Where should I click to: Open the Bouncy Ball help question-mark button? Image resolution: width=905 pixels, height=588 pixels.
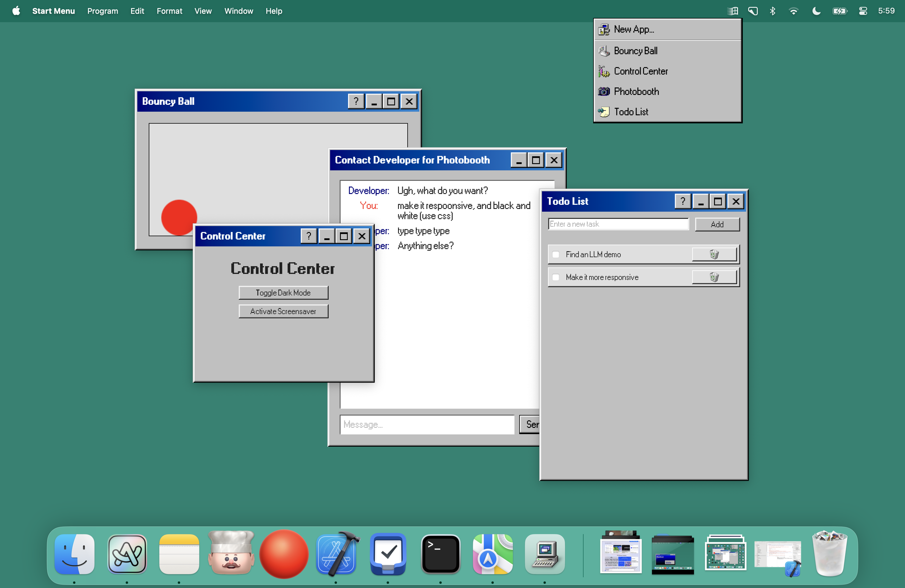click(x=356, y=101)
